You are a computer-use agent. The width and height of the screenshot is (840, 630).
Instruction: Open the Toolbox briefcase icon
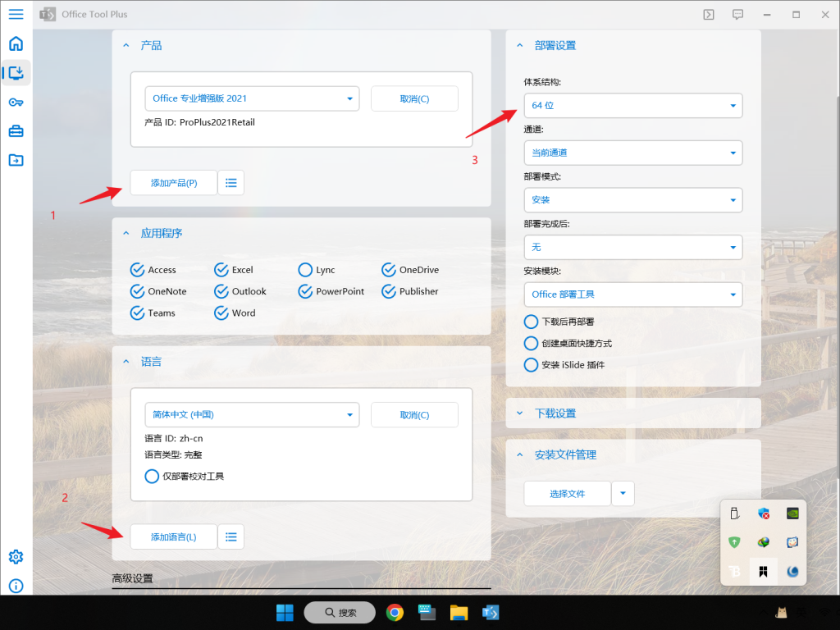click(x=16, y=130)
